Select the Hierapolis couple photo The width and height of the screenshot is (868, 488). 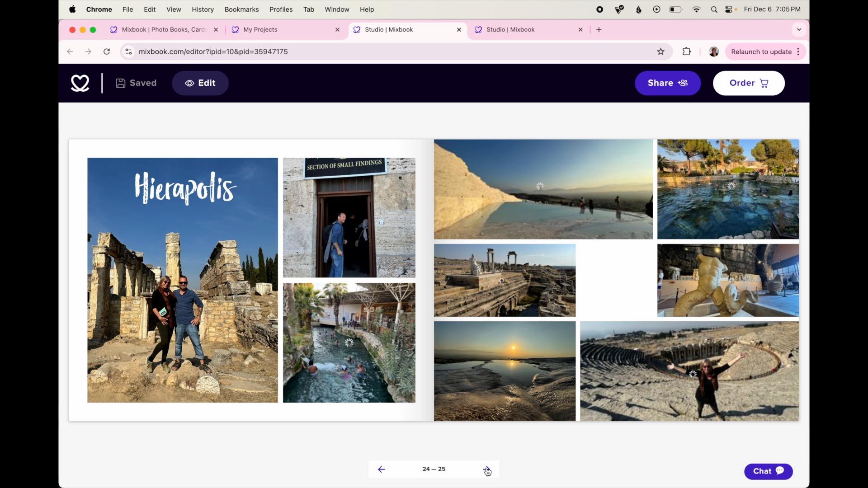183,280
